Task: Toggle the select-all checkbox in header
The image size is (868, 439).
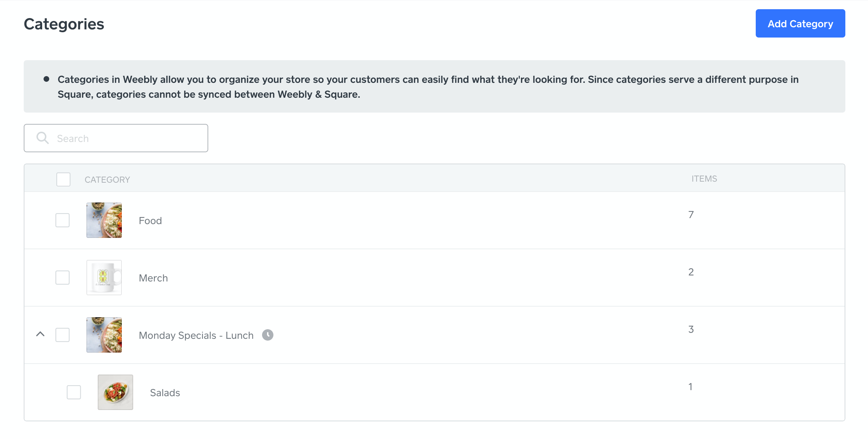Action: click(63, 179)
